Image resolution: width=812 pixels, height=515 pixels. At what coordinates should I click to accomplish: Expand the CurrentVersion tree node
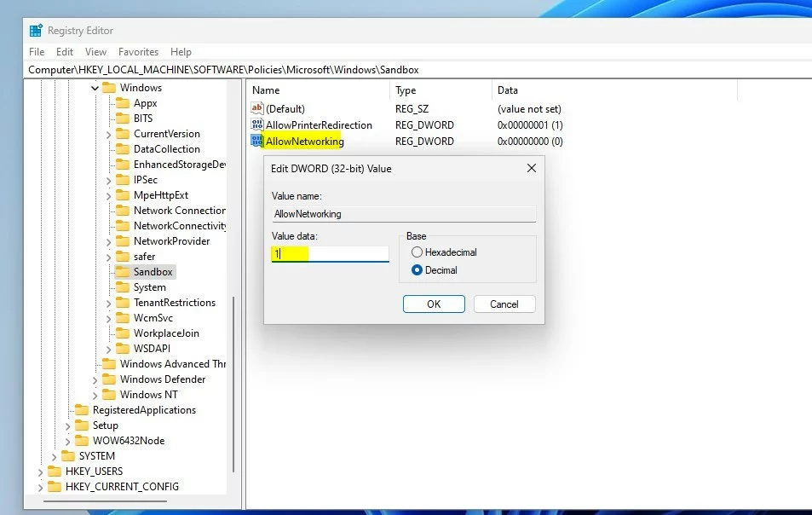(x=108, y=134)
